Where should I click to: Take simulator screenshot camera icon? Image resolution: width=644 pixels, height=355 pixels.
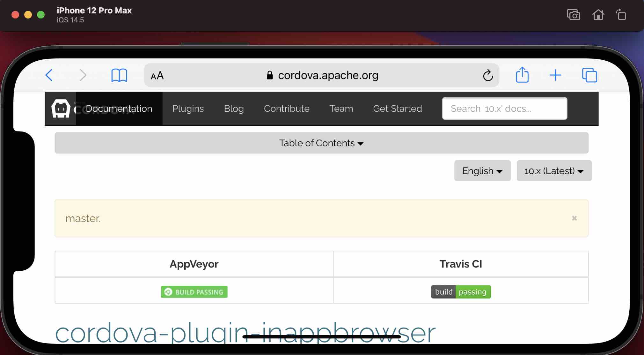pyautogui.click(x=573, y=15)
